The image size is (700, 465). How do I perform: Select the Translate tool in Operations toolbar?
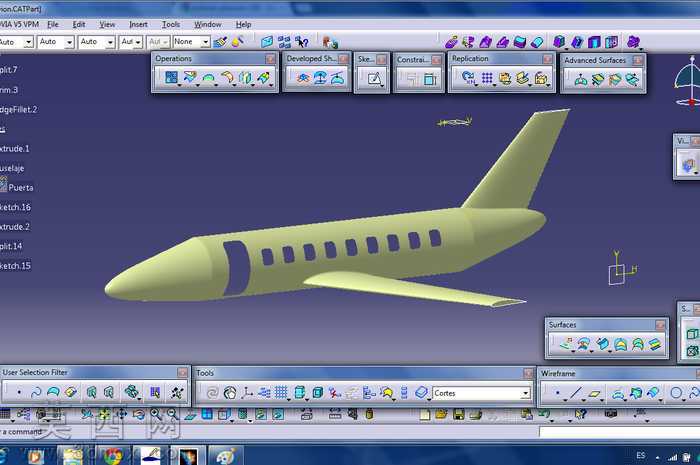(x=245, y=78)
